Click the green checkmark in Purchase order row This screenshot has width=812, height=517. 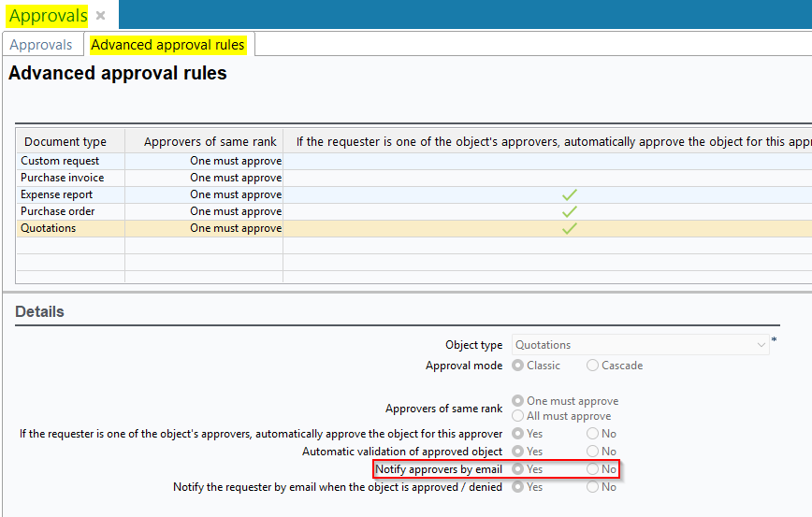coord(569,211)
